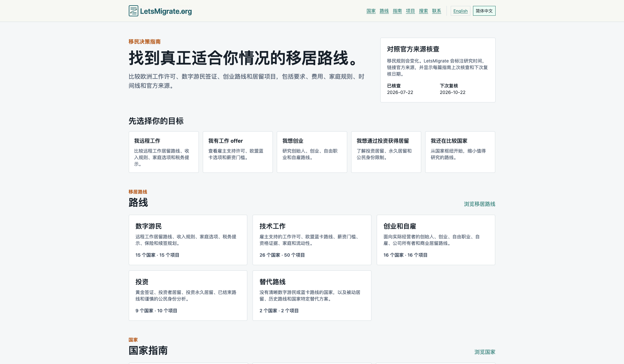The image size is (624, 364).
Task: Select the 简体中文 language button
Action: (484, 11)
